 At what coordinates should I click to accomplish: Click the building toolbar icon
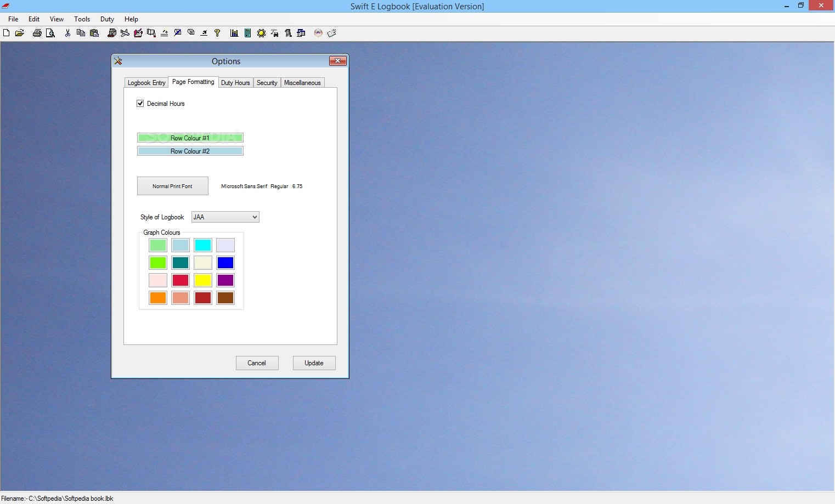click(111, 33)
